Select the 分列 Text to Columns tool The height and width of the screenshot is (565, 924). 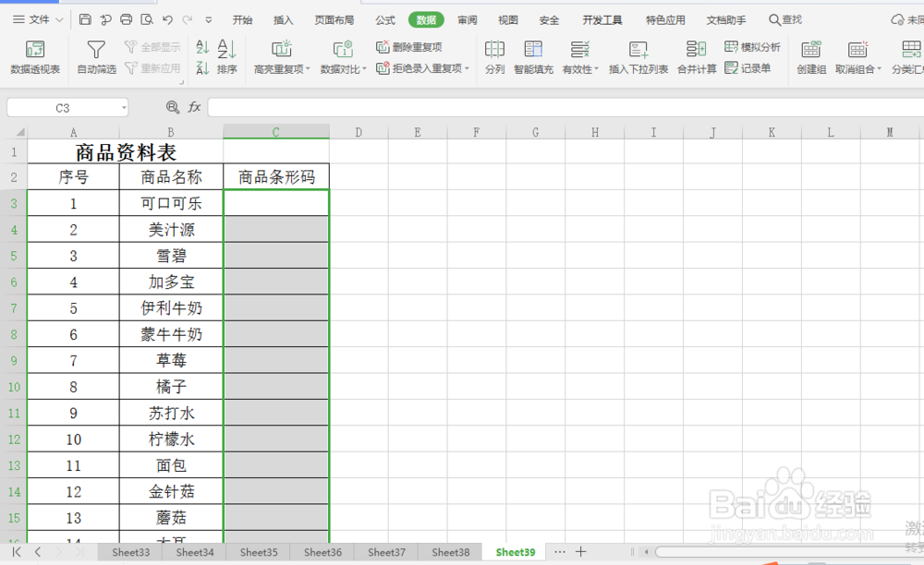pyautogui.click(x=494, y=55)
